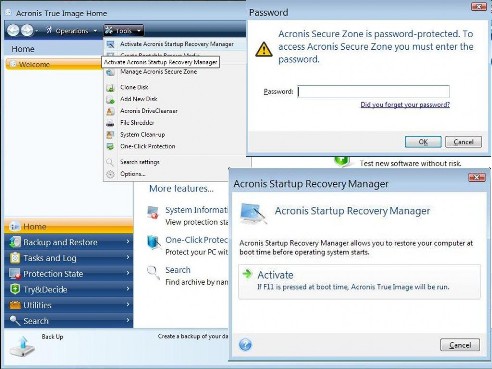Screen dimensions: 492x369
Task: Expand Tasks and Log chevron
Action: [128, 257]
